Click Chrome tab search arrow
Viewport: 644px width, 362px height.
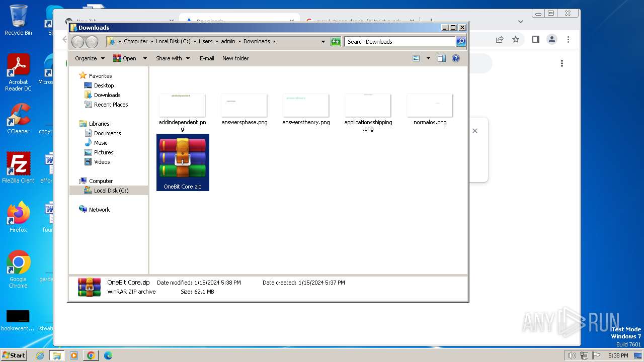tap(521, 21)
